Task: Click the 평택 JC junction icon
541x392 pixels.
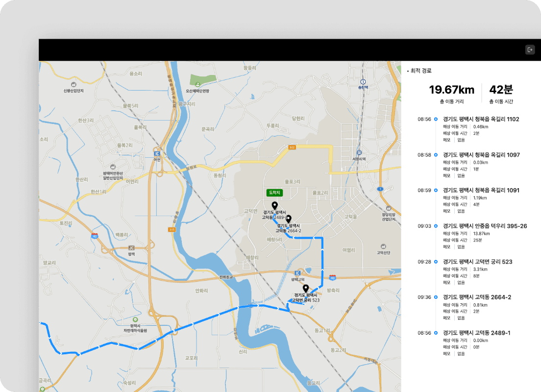Action: tap(131, 248)
